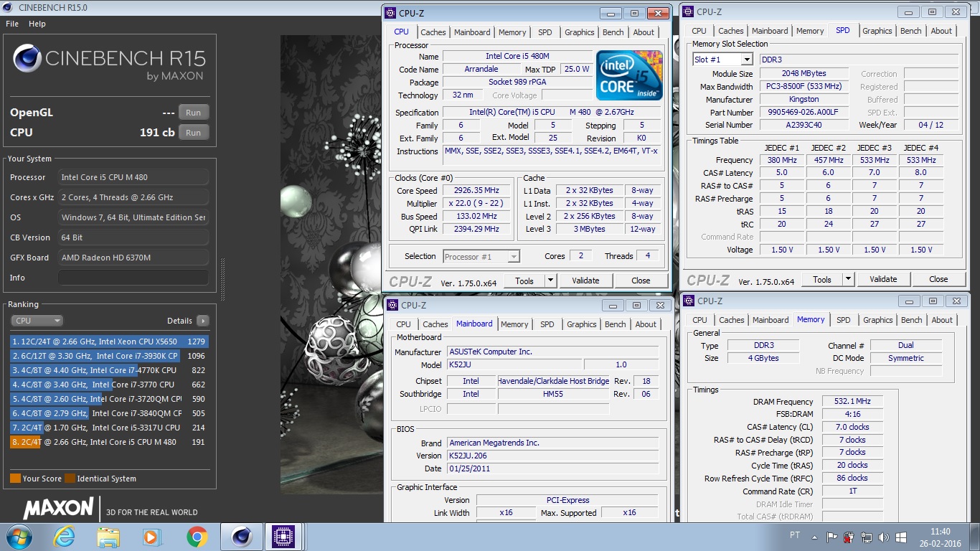Switch to CPU-Z via its taskbar icon

click(285, 537)
